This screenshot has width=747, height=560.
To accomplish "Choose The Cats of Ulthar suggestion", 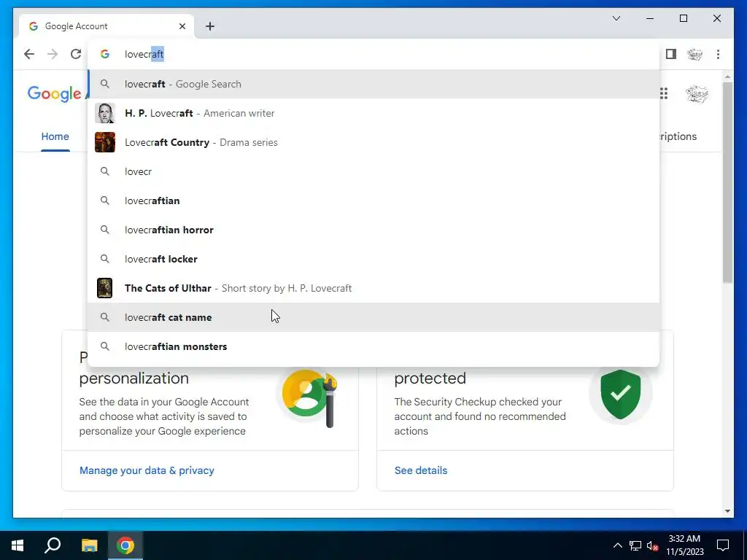I will [374, 288].
